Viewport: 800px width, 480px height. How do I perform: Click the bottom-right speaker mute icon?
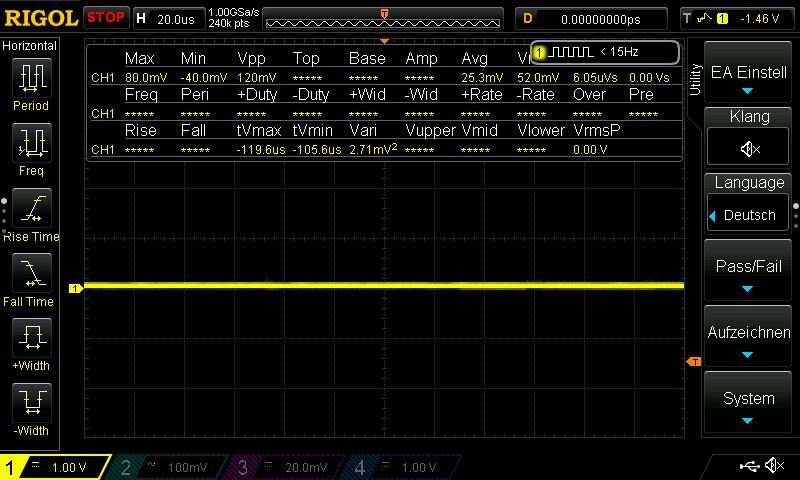pos(774,466)
